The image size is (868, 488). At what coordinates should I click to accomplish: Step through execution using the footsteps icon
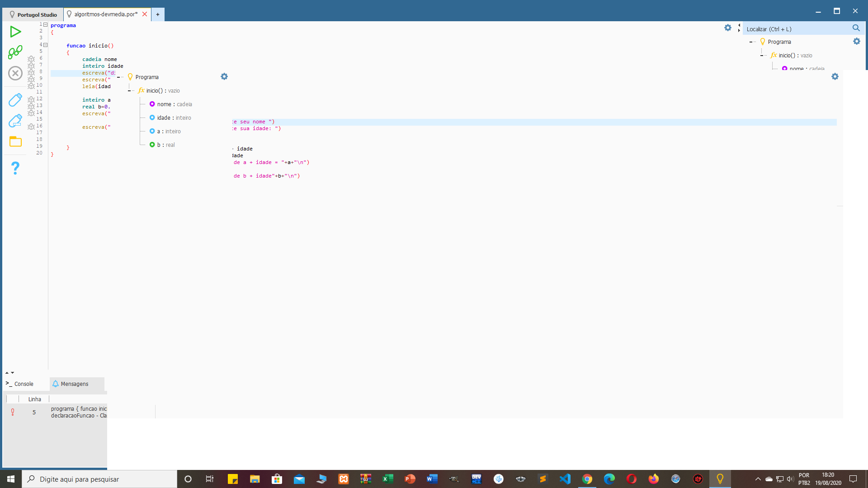coord(15,52)
